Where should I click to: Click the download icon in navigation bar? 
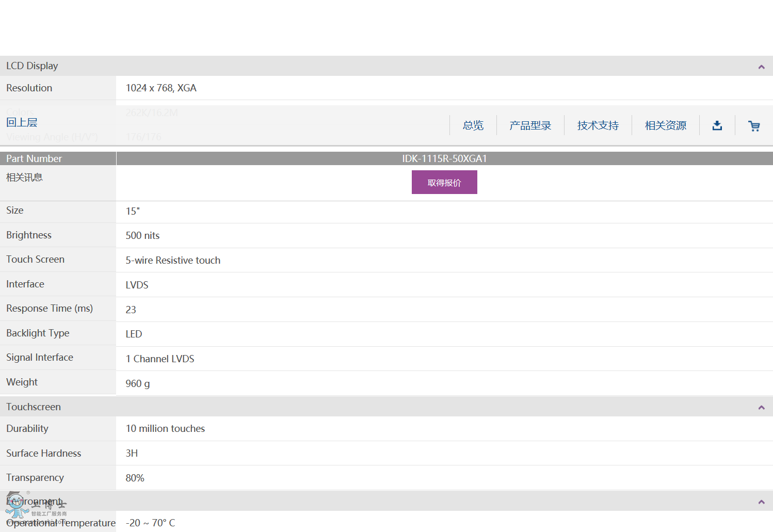717,125
